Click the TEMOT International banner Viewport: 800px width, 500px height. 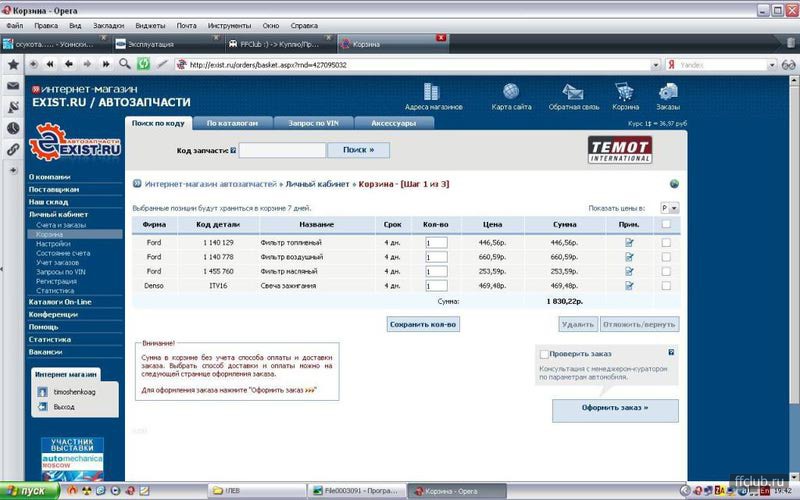coord(620,150)
